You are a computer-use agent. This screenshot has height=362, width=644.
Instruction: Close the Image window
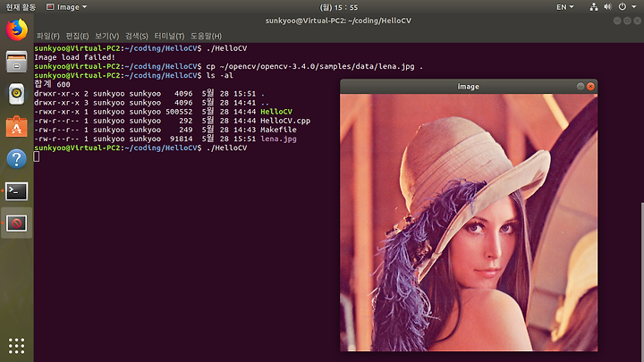pyautogui.click(x=590, y=86)
